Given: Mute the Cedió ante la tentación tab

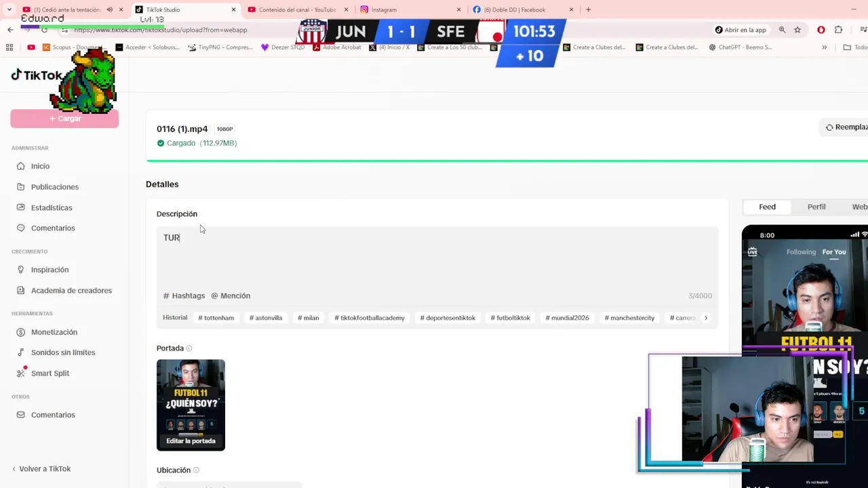Looking at the screenshot, I should pos(109,9).
